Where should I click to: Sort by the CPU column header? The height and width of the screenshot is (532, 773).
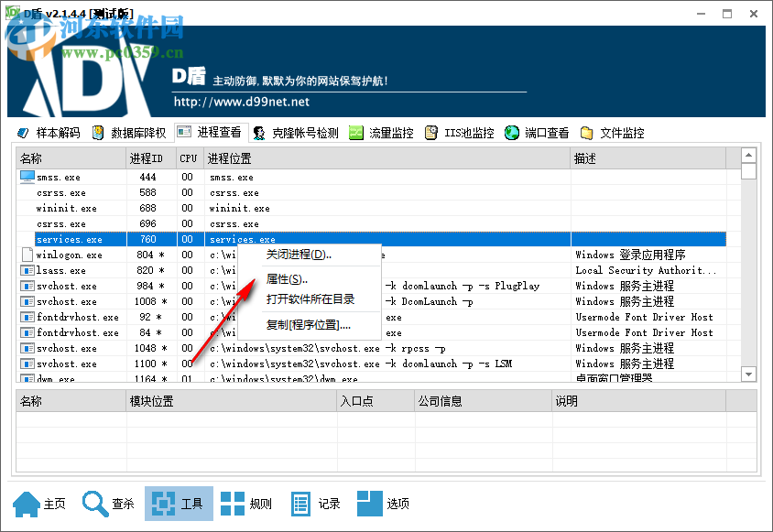pos(191,158)
